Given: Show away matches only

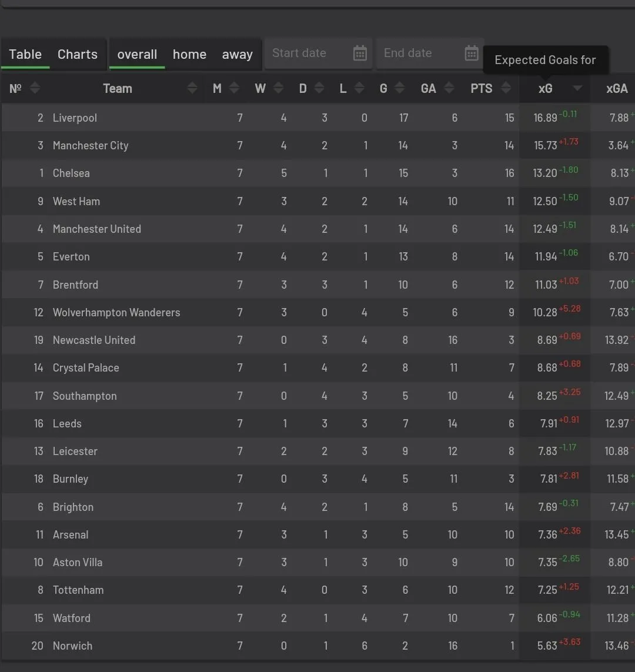Looking at the screenshot, I should pos(237,54).
